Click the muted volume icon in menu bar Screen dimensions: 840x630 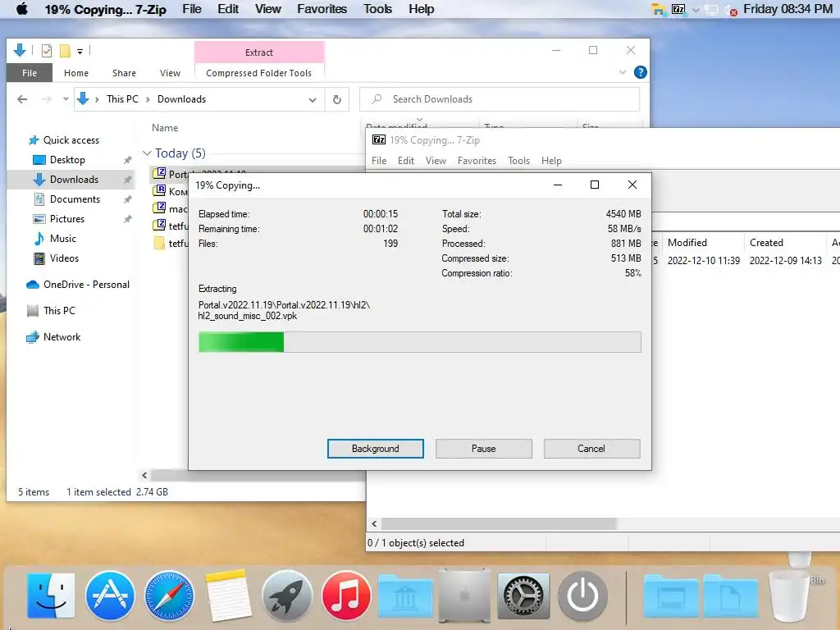tap(731, 10)
